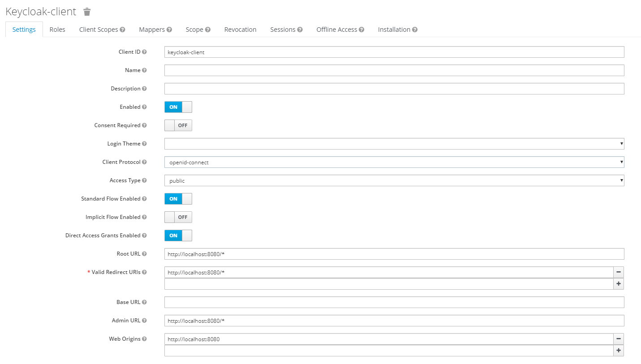Go to the Mappers tab
Viewport: 641px width, 364px height.
tap(152, 30)
